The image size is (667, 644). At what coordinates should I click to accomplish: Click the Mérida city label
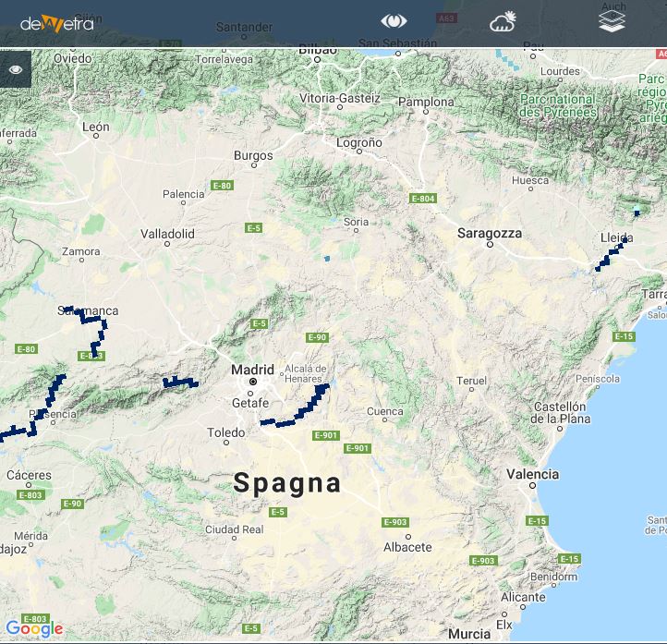coord(30,536)
